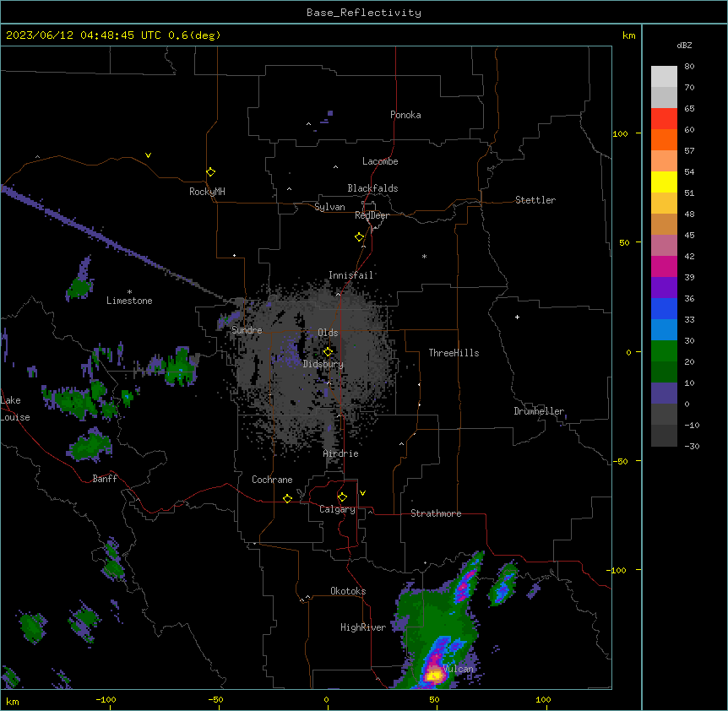This screenshot has height=711, width=728.
Task: Click the asterisk marker above Limestone
Action: tap(129, 291)
